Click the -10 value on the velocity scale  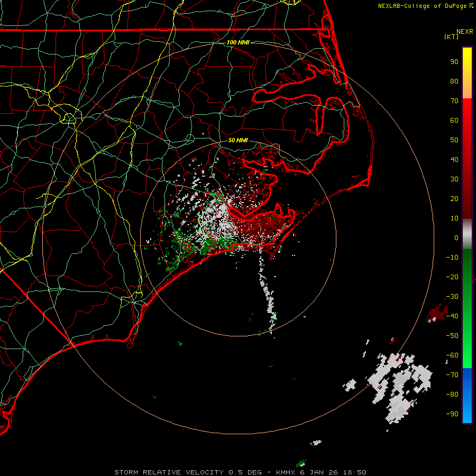pyautogui.click(x=452, y=258)
